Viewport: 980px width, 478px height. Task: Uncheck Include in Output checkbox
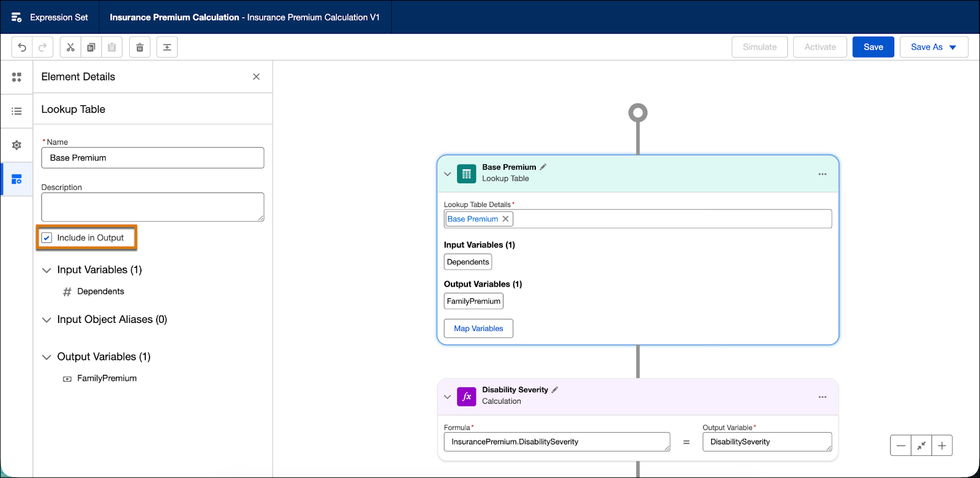pos(47,238)
